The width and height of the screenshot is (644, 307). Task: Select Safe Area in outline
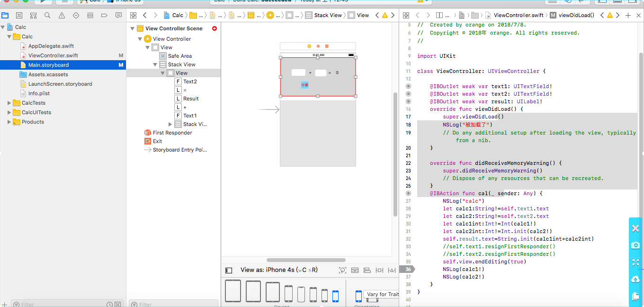(x=179, y=56)
